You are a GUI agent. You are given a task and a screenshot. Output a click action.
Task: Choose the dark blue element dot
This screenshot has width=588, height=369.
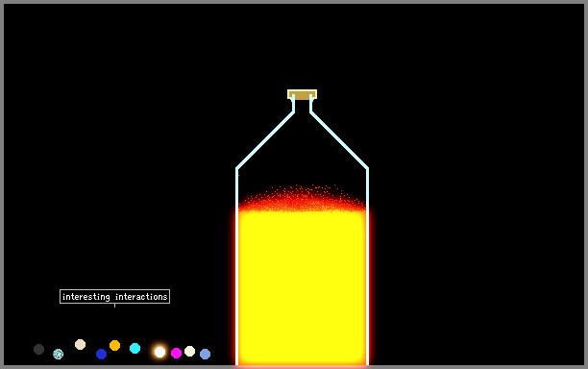click(101, 354)
